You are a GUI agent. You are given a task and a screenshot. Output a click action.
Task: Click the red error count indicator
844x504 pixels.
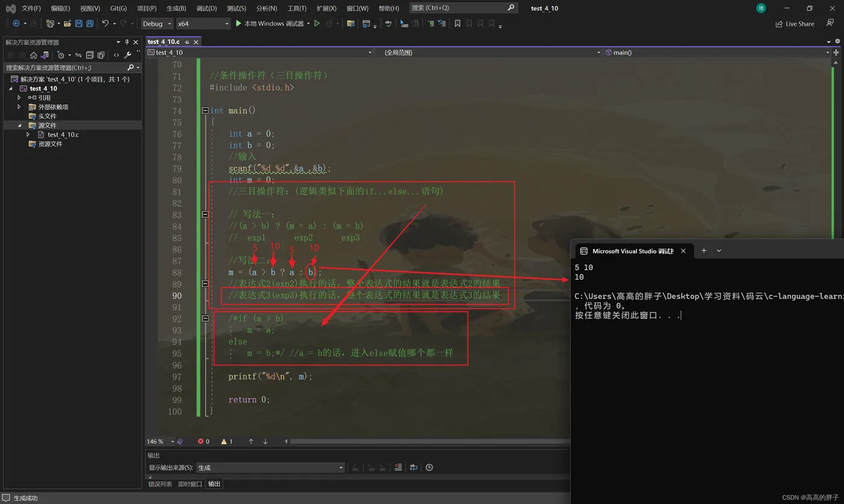tap(204, 441)
